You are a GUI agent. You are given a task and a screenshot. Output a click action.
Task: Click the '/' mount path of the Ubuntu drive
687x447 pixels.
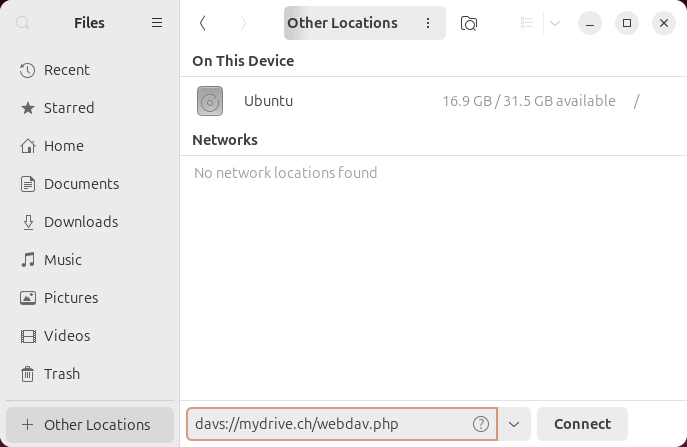pyautogui.click(x=637, y=101)
